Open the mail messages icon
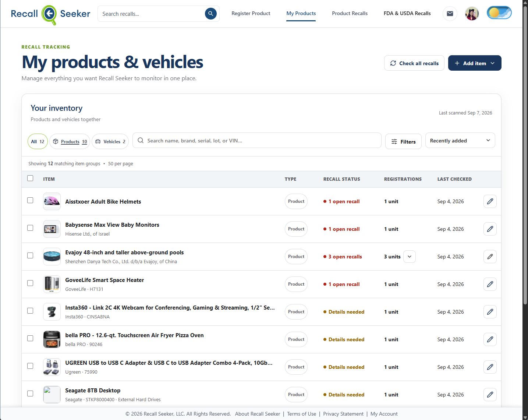The width and height of the screenshot is (528, 420). click(450, 14)
